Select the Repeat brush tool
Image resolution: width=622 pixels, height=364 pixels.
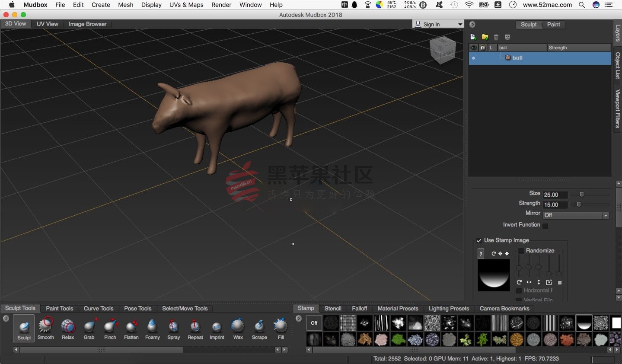(195, 329)
